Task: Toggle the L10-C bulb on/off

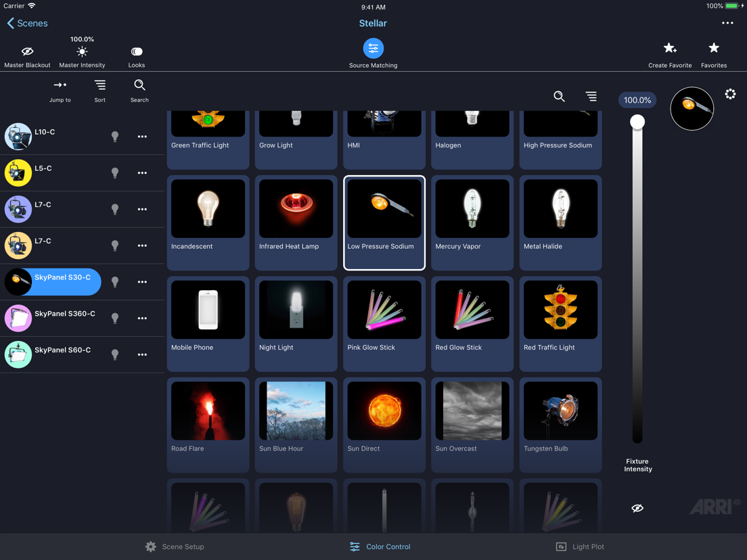Action: pyautogui.click(x=115, y=137)
